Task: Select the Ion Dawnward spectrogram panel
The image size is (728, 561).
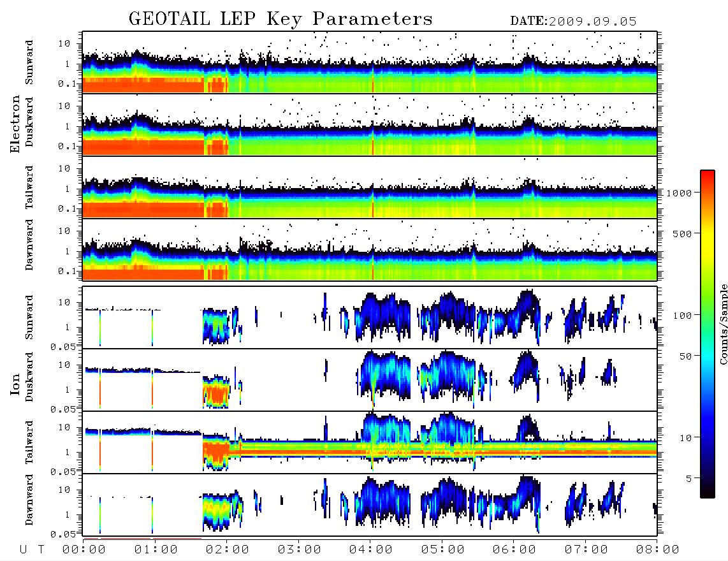Action: tap(370, 505)
